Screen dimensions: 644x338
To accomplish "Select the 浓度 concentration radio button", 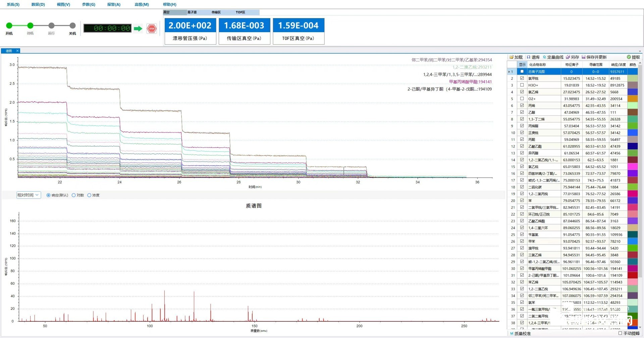I will coord(89,195).
